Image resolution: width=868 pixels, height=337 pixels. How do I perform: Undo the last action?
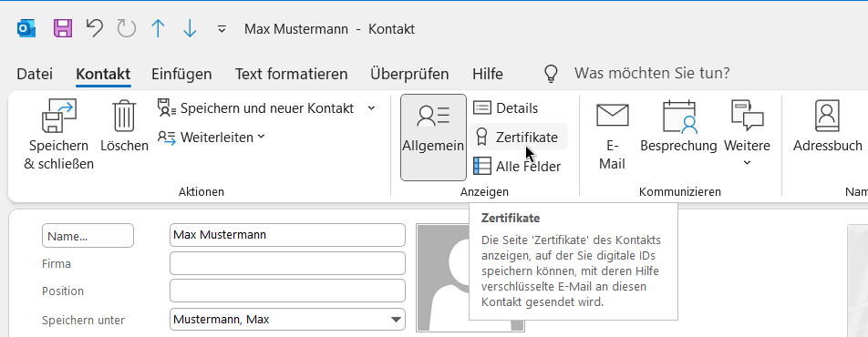(x=95, y=29)
